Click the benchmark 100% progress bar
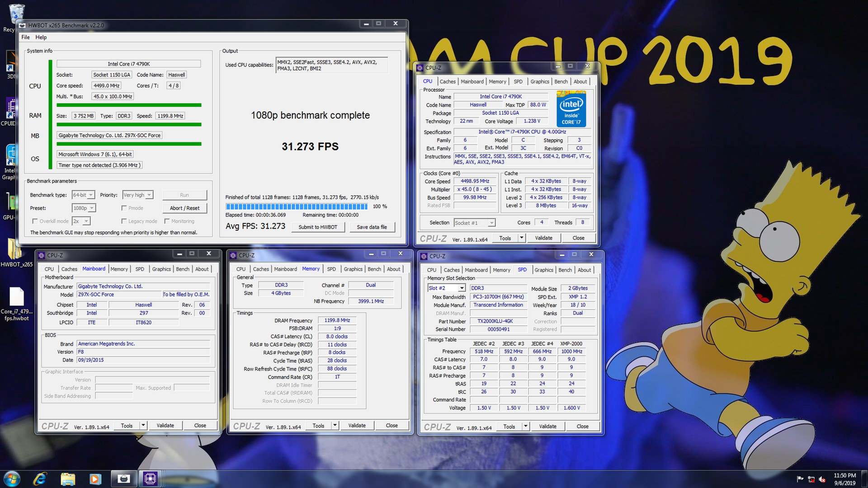The width and height of the screenshot is (868, 488). coord(297,206)
